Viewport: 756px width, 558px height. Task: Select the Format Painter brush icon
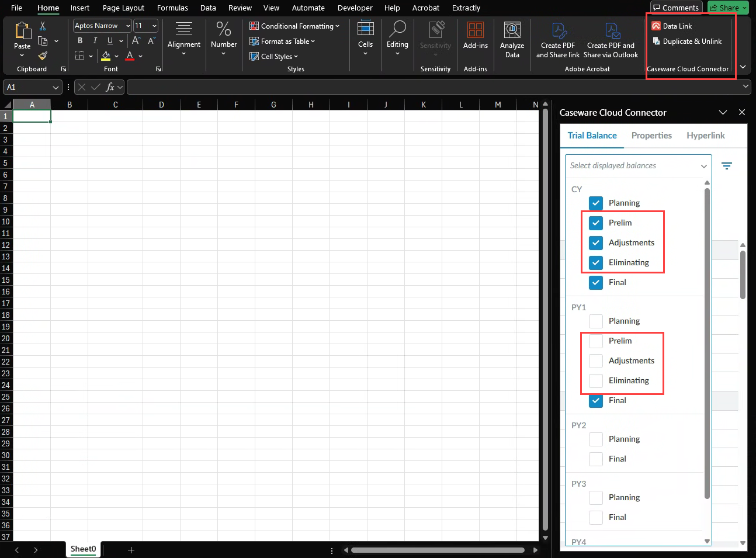point(43,56)
